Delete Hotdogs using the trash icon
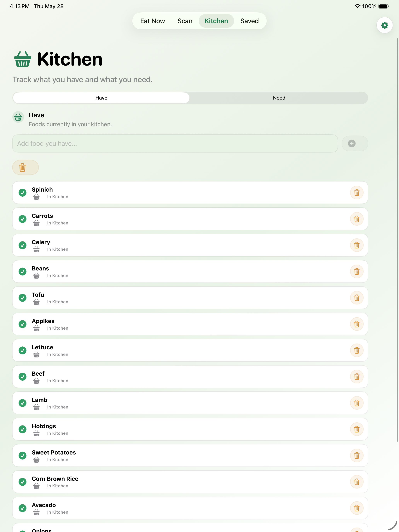Viewport: 399px width, 532px height. 356,429
